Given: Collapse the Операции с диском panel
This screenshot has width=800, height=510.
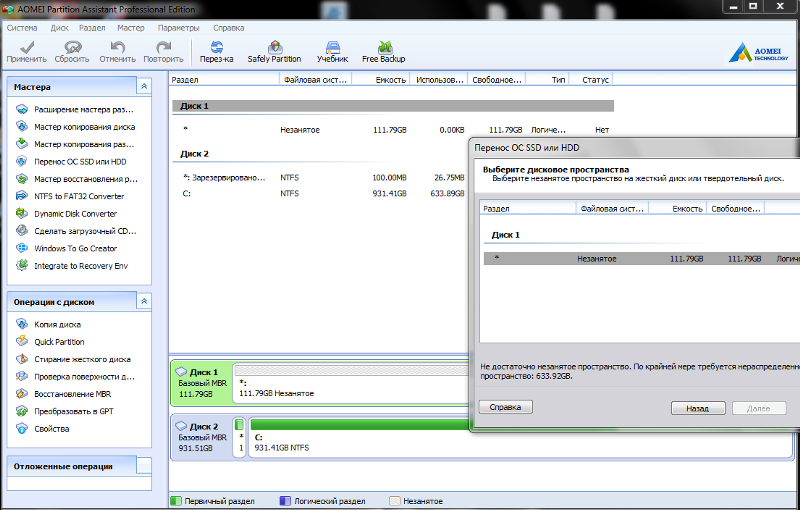Looking at the screenshot, I should (x=144, y=302).
